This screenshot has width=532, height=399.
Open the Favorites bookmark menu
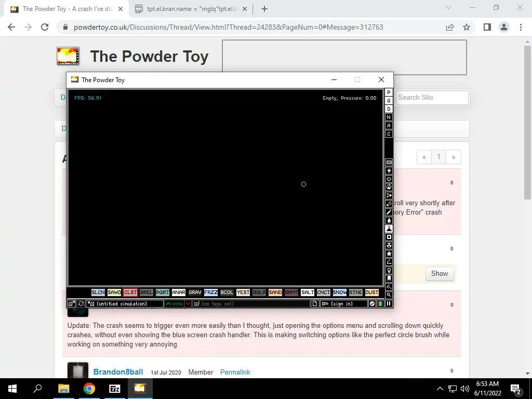(x=389, y=278)
